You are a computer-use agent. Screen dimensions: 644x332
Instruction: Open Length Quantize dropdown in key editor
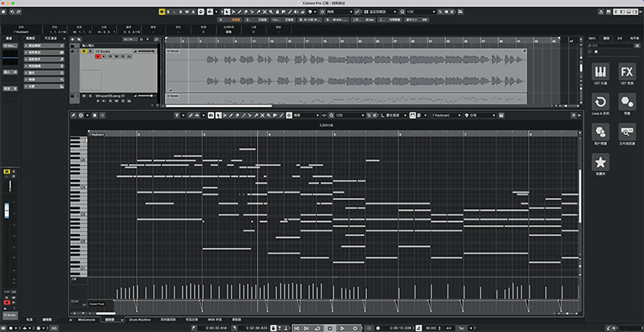(394, 115)
